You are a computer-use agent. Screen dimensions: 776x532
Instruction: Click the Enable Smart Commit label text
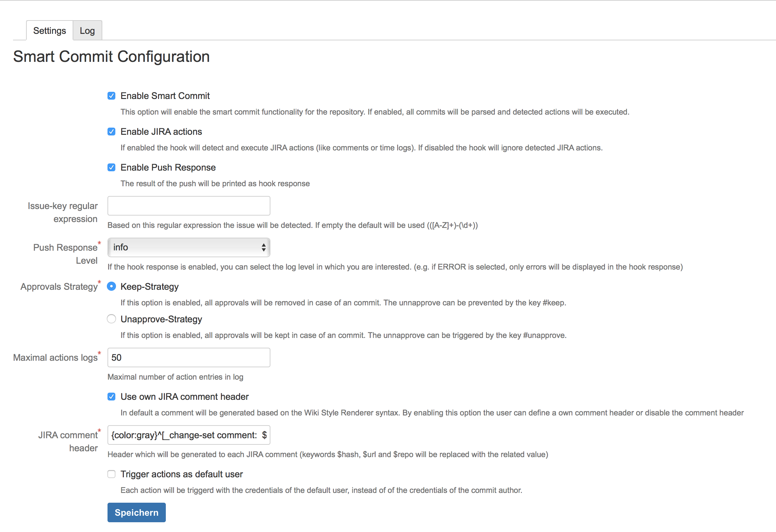click(x=165, y=96)
